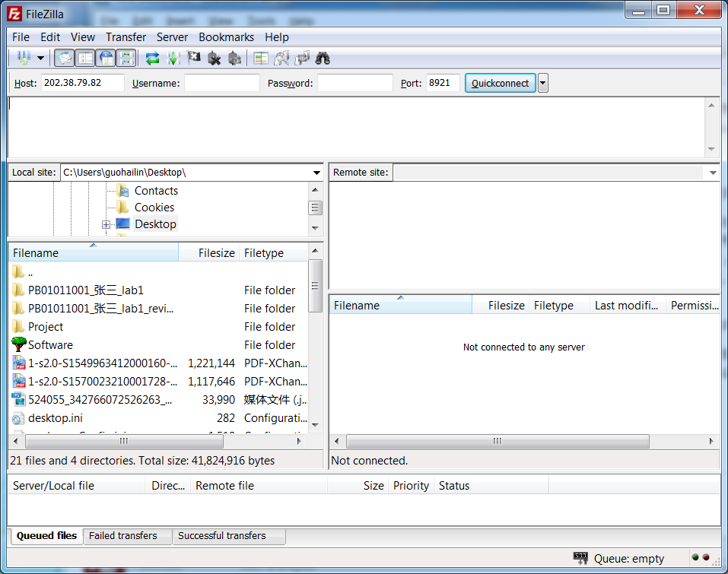The image size is (728, 574).
Task: Sort remote list by Permissions column
Action: [694, 306]
